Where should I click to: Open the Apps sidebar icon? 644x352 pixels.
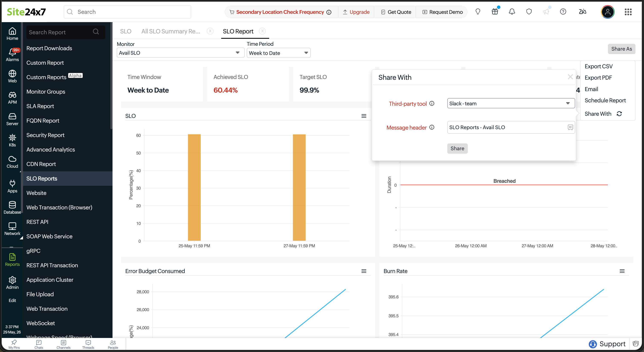(12, 186)
